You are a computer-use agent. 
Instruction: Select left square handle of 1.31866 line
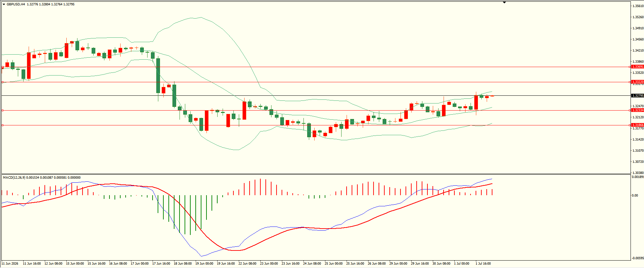pos(3,125)
